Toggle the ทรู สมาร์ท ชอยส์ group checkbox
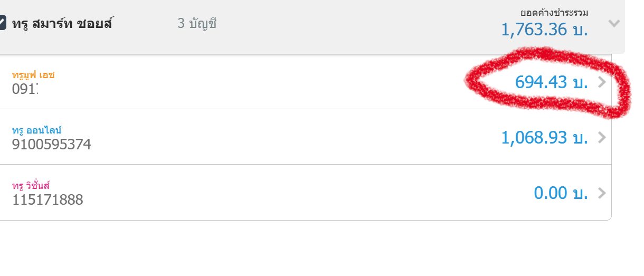 (2, 24)
